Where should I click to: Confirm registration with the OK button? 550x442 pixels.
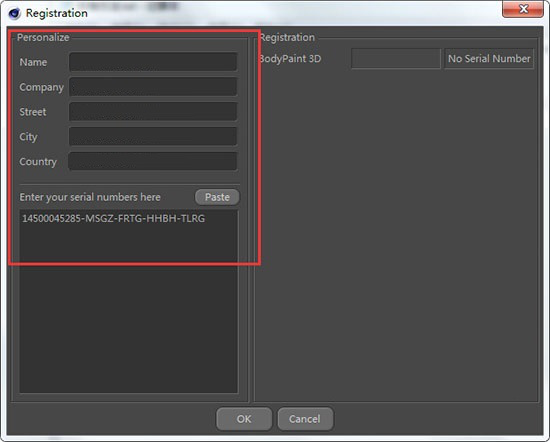pyautogui.click(x=244, y=419)
